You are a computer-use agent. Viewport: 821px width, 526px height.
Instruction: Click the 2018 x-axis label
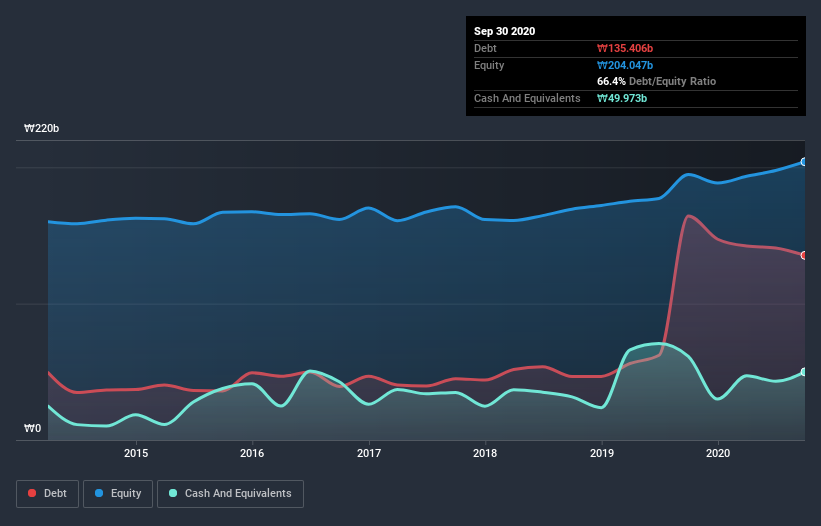point(485,453)
